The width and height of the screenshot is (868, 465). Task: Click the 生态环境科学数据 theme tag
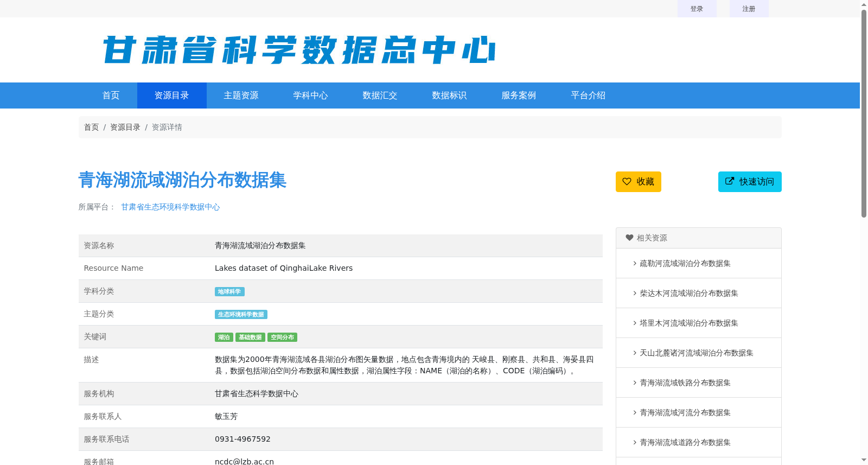point(241,315)
